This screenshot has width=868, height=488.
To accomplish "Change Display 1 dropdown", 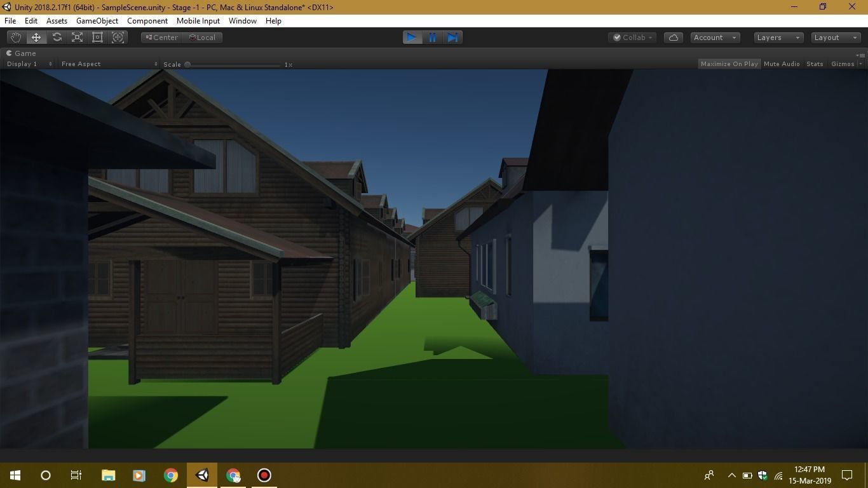I will click(29, 64).
